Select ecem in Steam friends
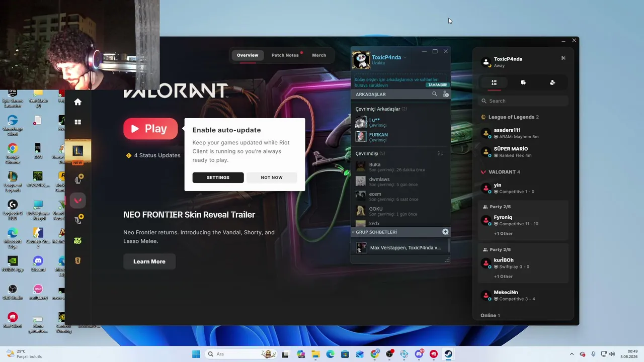Image resolution: width=644 pixels, height=362 pixels. pyautogui.click(x=401, y=196)
